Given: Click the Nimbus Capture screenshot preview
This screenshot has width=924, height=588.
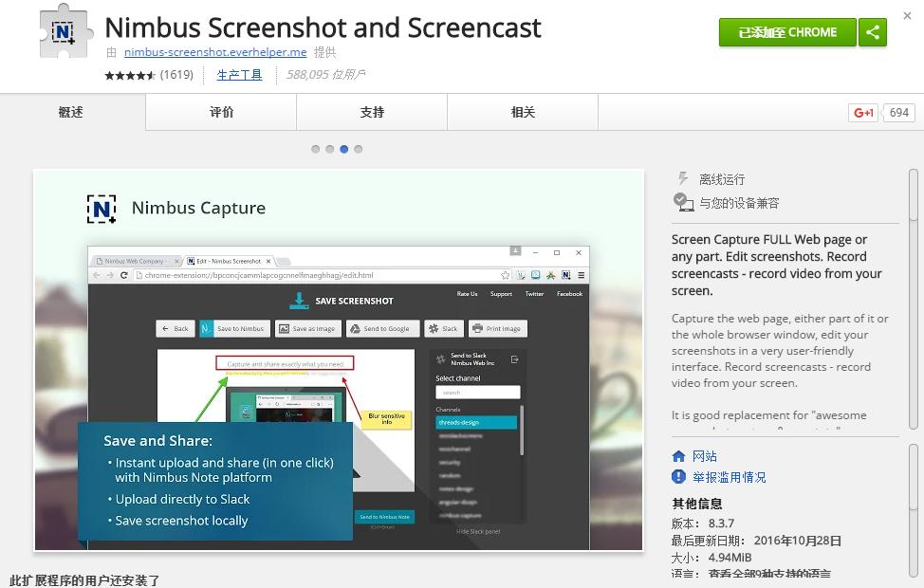Looking at the screenshot, I should click(339, 360).
